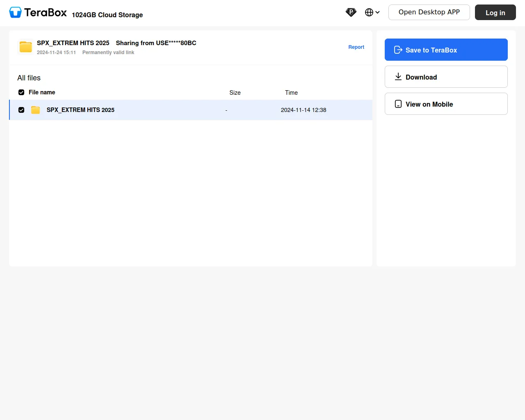Screen dimensions: 525x420
Task: Click the 2024-11-24 15:11 share date
Action: point(56,52)
